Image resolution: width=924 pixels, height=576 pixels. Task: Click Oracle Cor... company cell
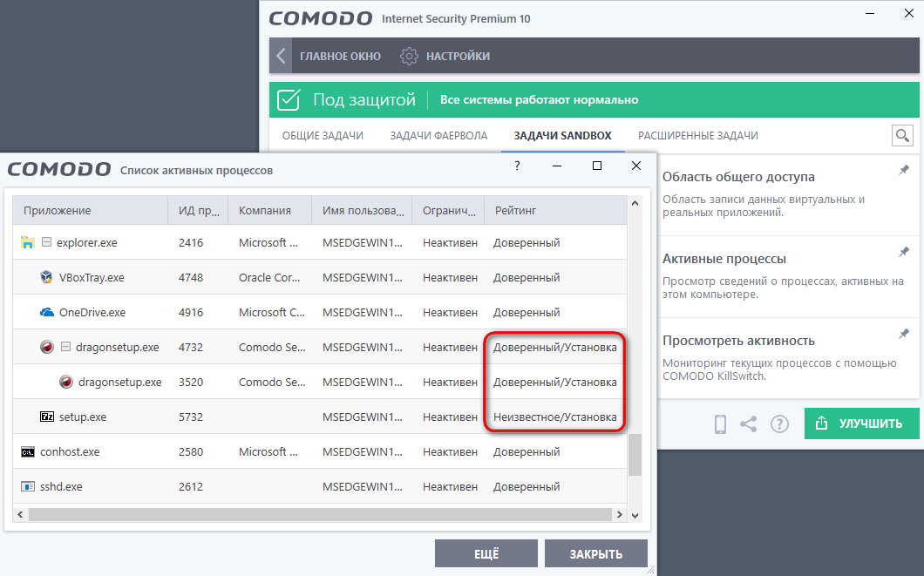point(269,277)
